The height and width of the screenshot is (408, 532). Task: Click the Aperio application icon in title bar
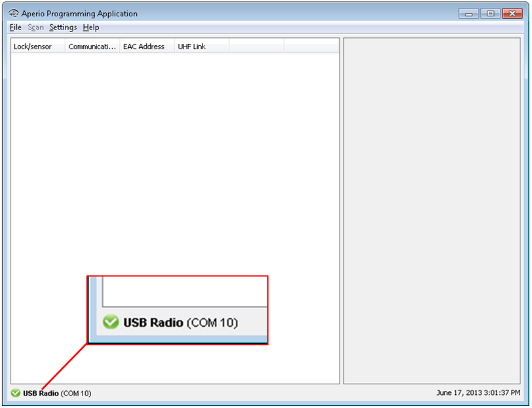click(14, 14)
